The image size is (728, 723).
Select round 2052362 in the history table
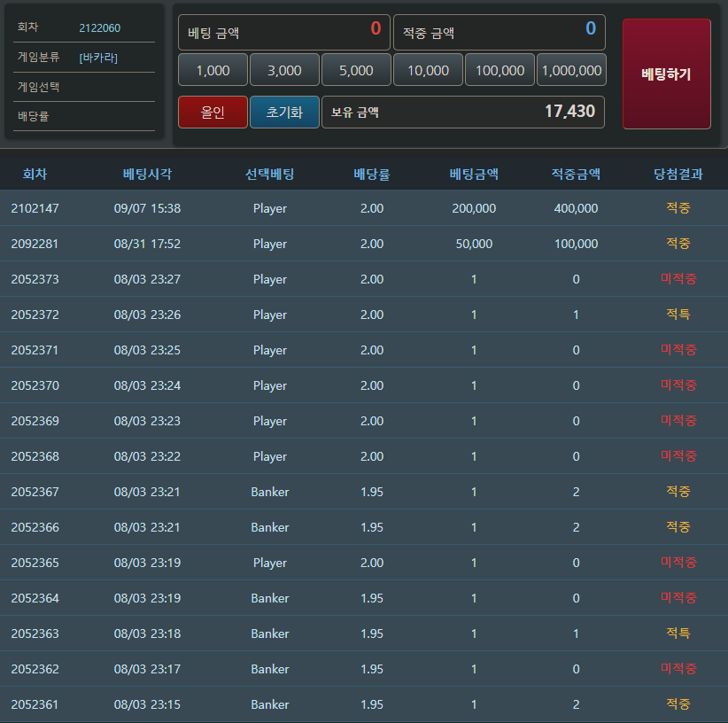(x=35, y=669)
